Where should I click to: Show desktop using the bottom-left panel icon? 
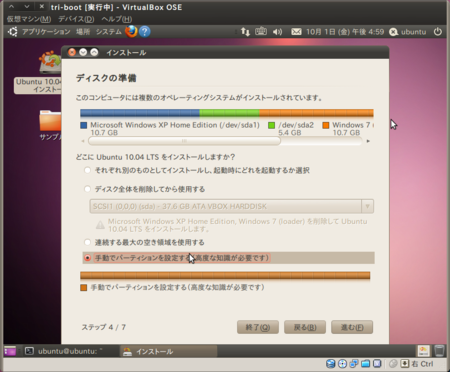pos(10,351)
